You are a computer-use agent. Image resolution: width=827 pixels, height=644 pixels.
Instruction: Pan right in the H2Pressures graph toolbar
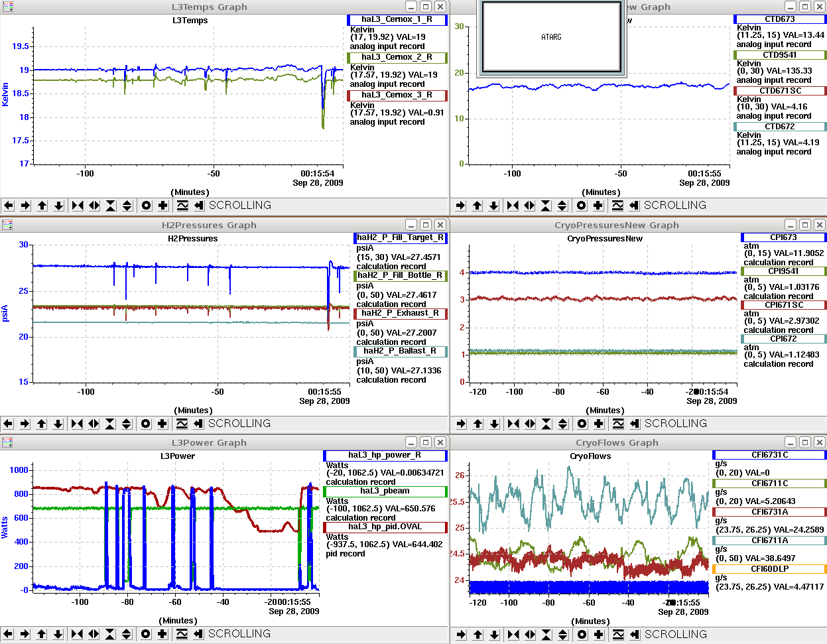coord(25,423)
